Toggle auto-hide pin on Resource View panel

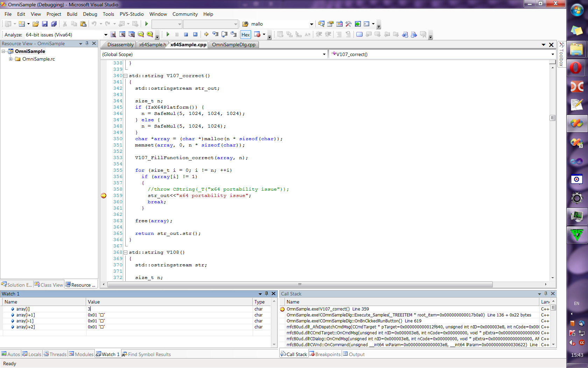click(87, 43)
